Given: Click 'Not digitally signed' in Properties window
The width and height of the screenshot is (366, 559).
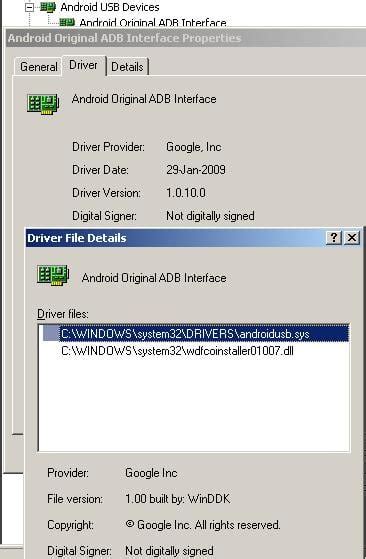Looking at the screenshot, I should pyautogui.click(x=210, y=216).
